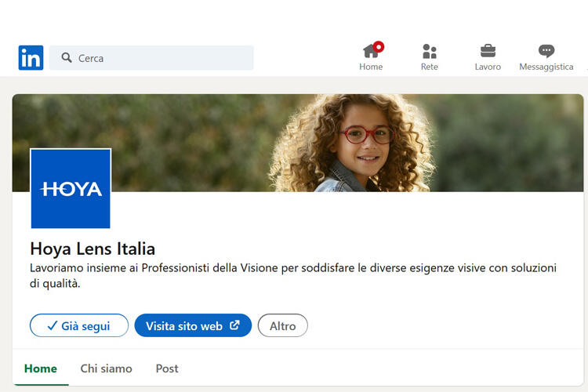Click the Cerca search field

(151, 58)
